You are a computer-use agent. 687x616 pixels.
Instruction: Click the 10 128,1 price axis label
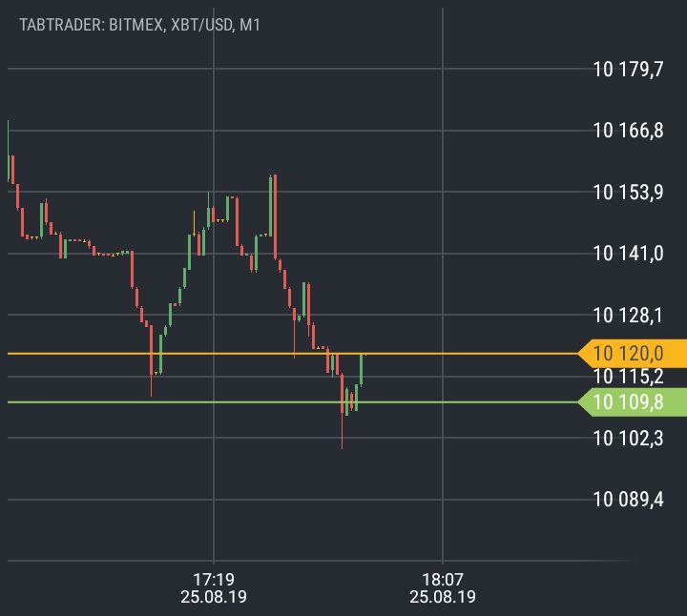628,316
